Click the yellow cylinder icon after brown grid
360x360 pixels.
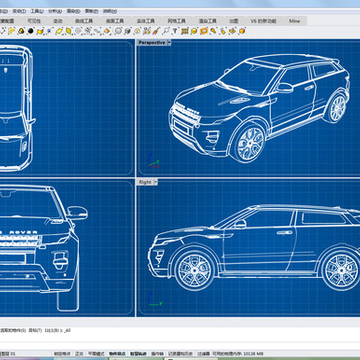point(194,31)
